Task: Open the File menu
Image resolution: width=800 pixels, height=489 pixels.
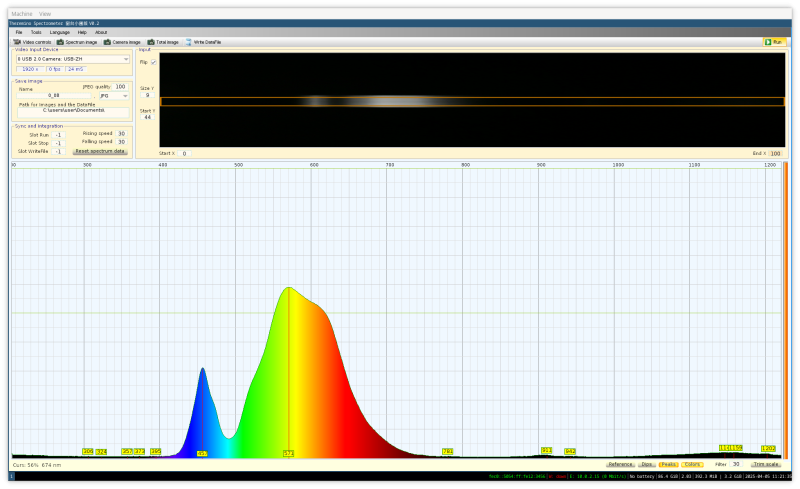Action: pyautogui.click(x=19, y=32)
